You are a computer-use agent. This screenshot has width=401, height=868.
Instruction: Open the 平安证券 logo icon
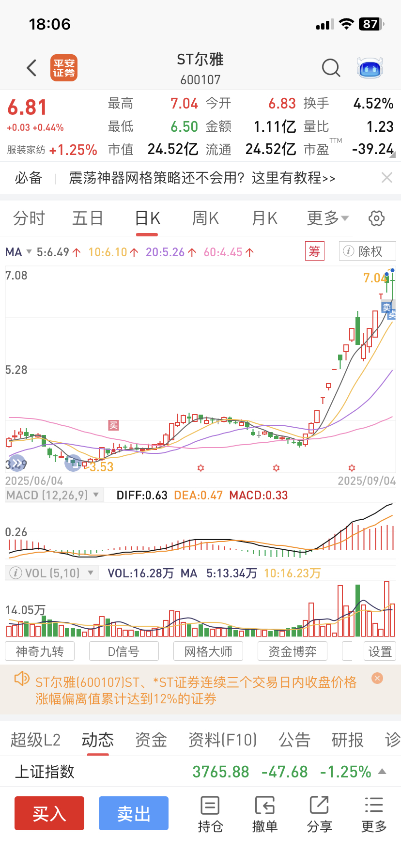point(64,68)
